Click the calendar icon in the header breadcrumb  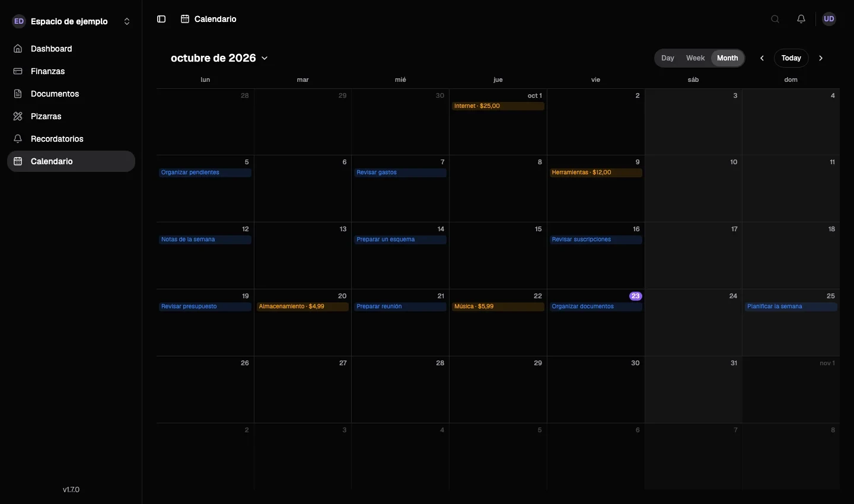pyautogui.click(x=185, y=19)
